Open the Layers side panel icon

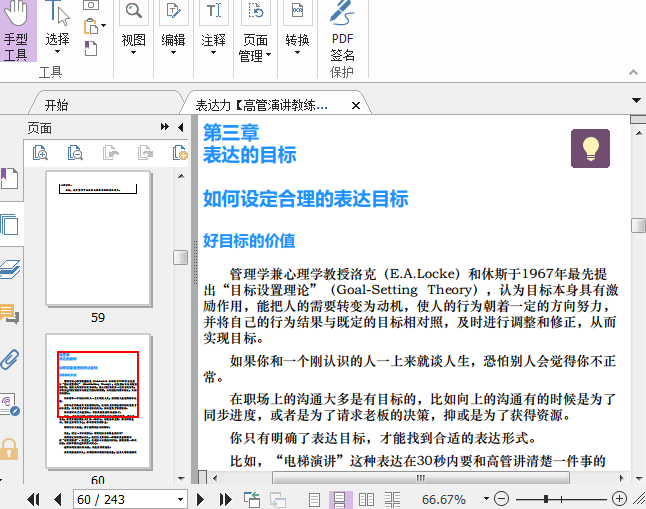coord(10,270)
